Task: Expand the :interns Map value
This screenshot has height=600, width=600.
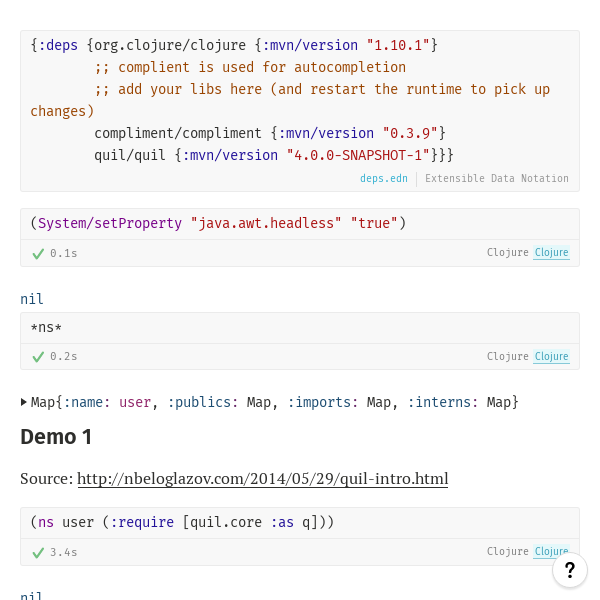Action: [x=499, y=402]
